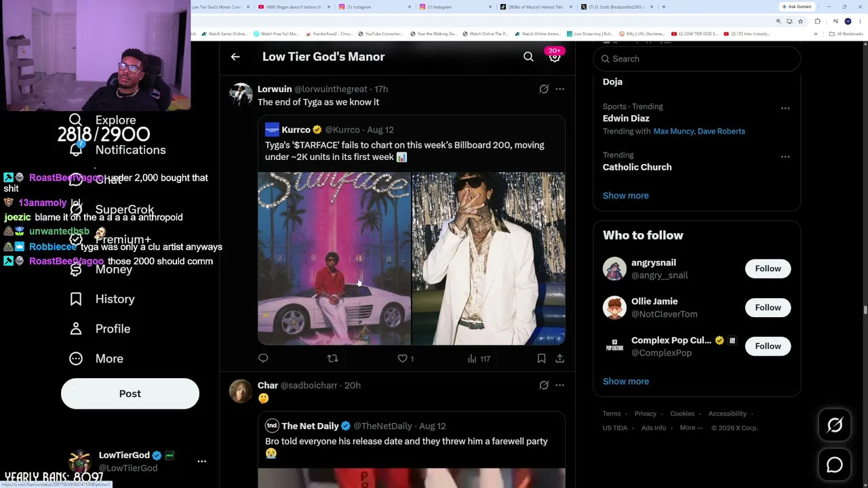Open Tyga white suit photo
Screen dimensions: 868x488
pos(489,259)
